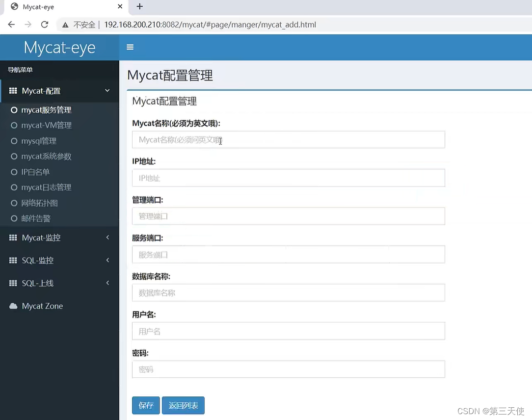
Task: Click circle icon beside mycat日志管理
Action: tap(14, 187)
